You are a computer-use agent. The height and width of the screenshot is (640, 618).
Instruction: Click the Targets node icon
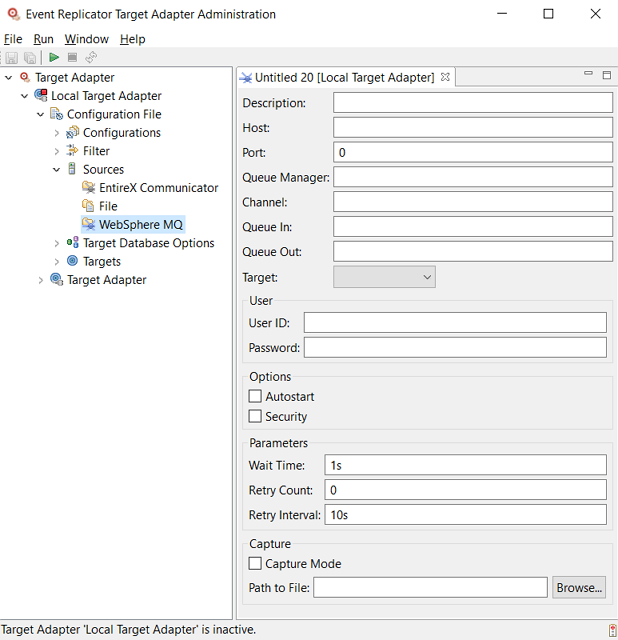[x=72, y=261]
